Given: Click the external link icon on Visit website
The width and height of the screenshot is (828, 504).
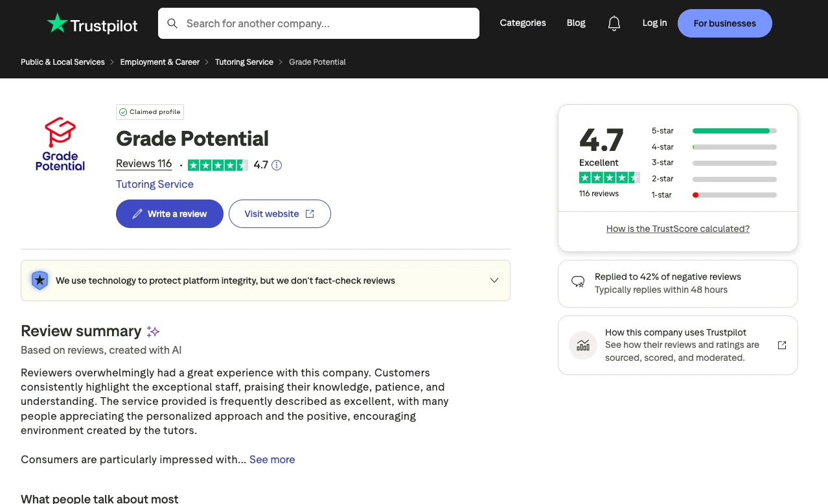Looking at the screenshot, I should [309, 213].
